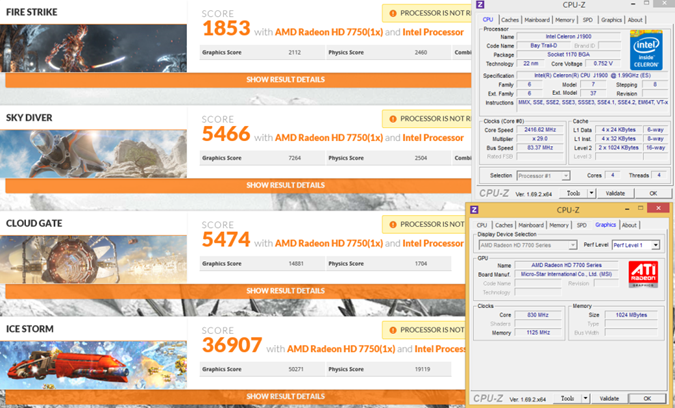Click the Intel Celeron J1900 name field

[568, 37]
